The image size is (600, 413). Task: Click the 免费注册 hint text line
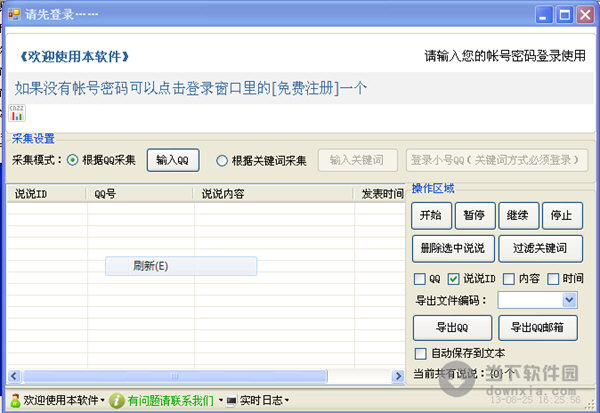pyautogui.click(x=191, y=88)
